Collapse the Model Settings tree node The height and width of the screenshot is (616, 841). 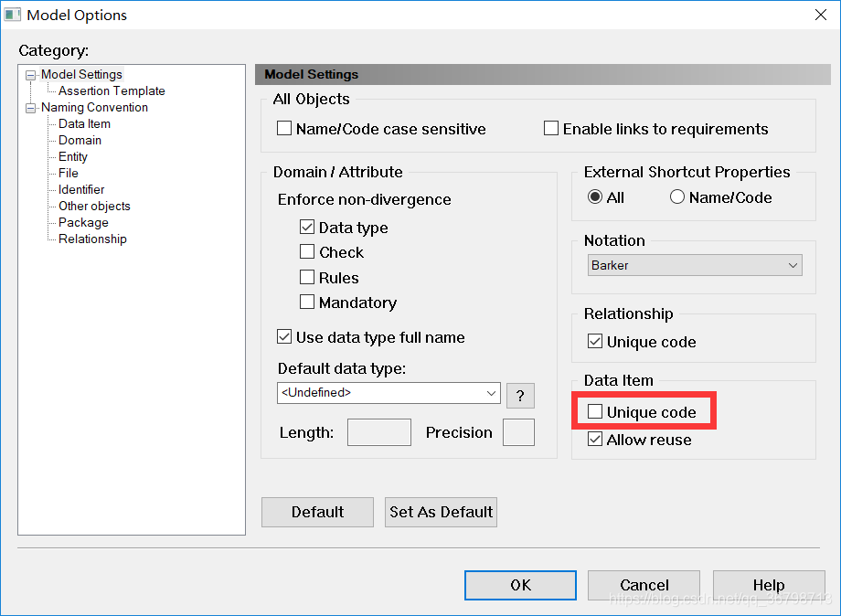[x=30, y=75]
